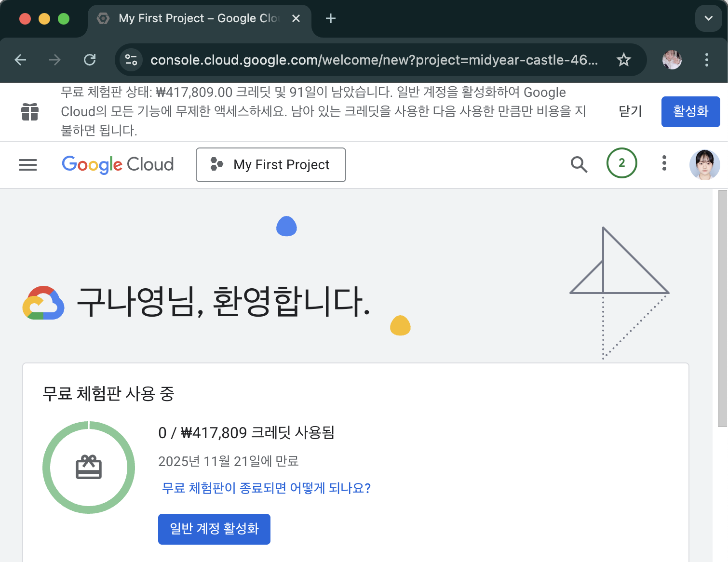The height and width of the screenshot is (562, 728).
Task: Click the 활성화 button in the banner
Action: [691, 112]
